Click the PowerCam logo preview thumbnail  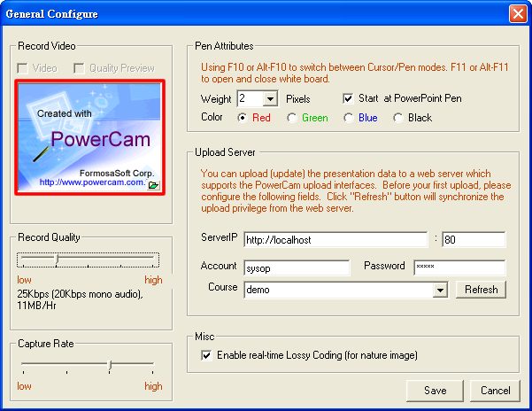point(89,137)
